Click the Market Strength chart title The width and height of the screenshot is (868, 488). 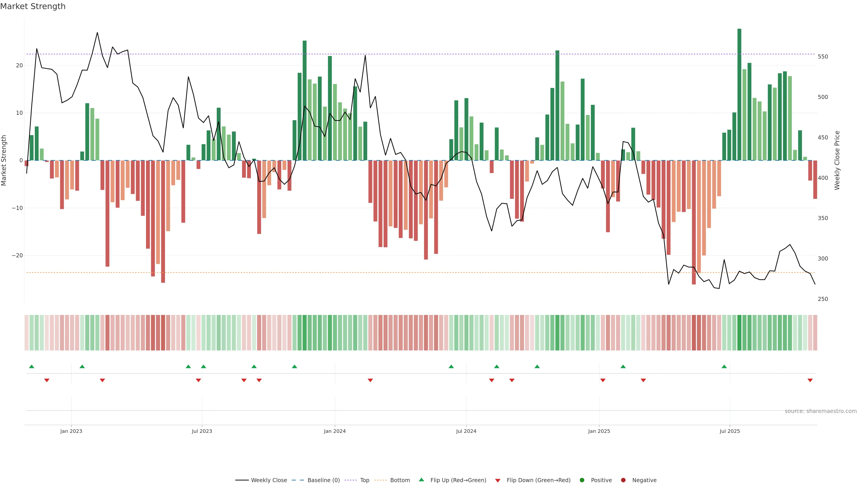point(33,6)
